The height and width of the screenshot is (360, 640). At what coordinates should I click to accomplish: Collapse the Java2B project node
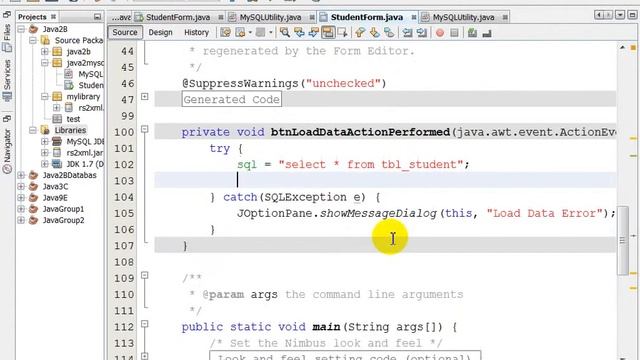tap(21, 29)
